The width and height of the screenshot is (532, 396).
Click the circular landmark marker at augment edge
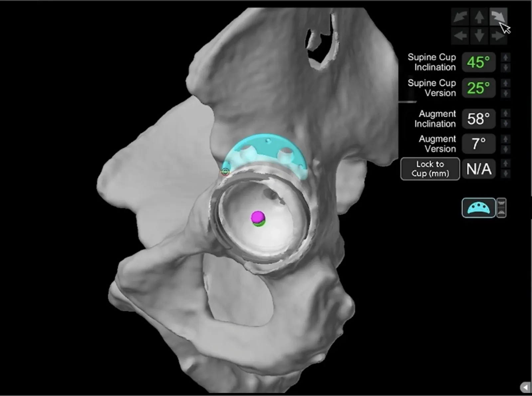225,172
